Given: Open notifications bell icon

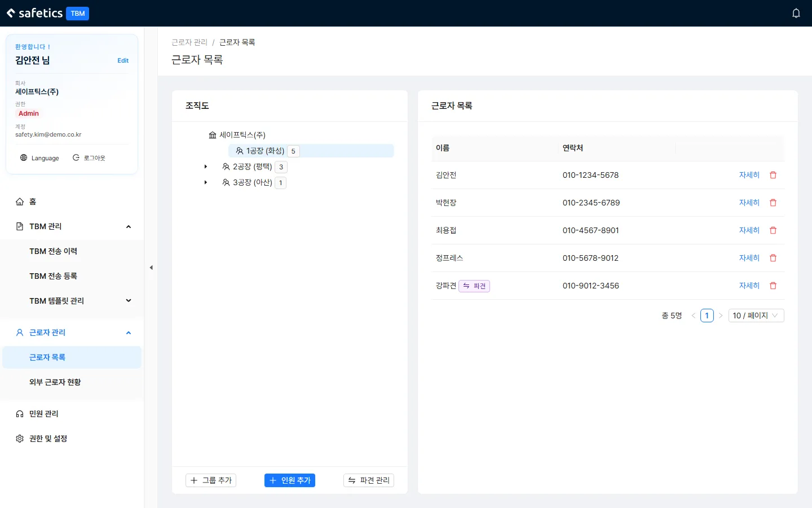Looking at the screenshot, I should 796,13.
